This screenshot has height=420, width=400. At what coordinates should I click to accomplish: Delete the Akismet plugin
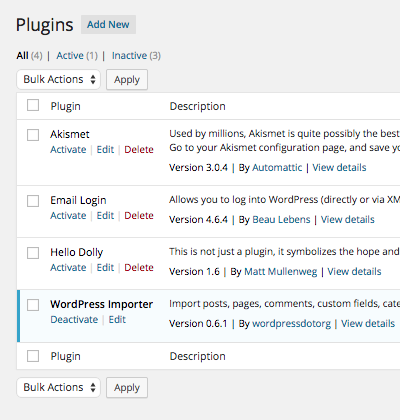[139, 150]
